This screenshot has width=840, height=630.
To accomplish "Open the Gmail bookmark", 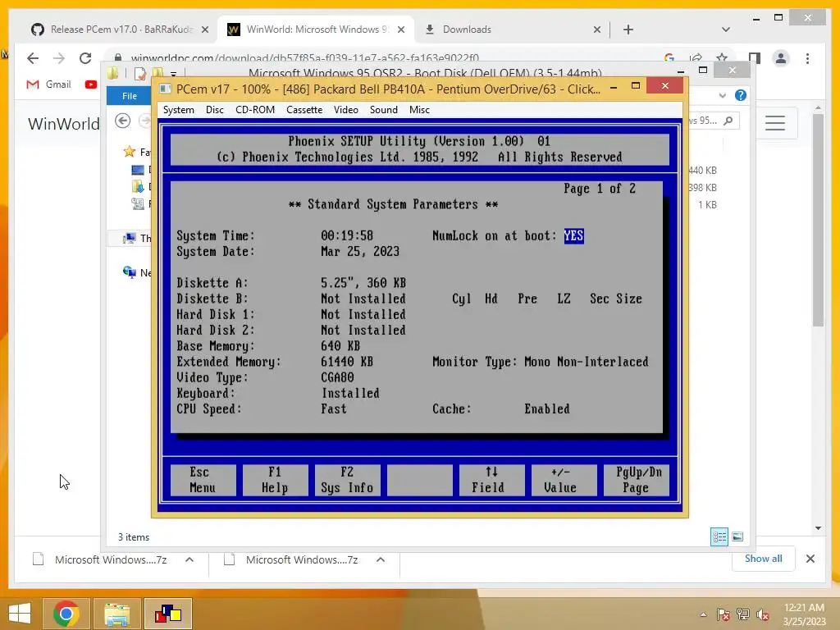I will coord(48,84).
